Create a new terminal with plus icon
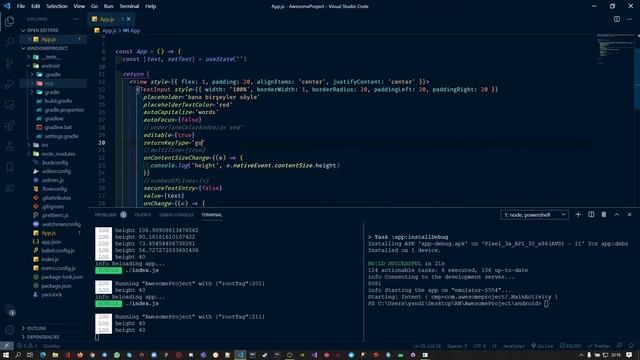Screen dimensions: 640x360 tap(578, 215)
